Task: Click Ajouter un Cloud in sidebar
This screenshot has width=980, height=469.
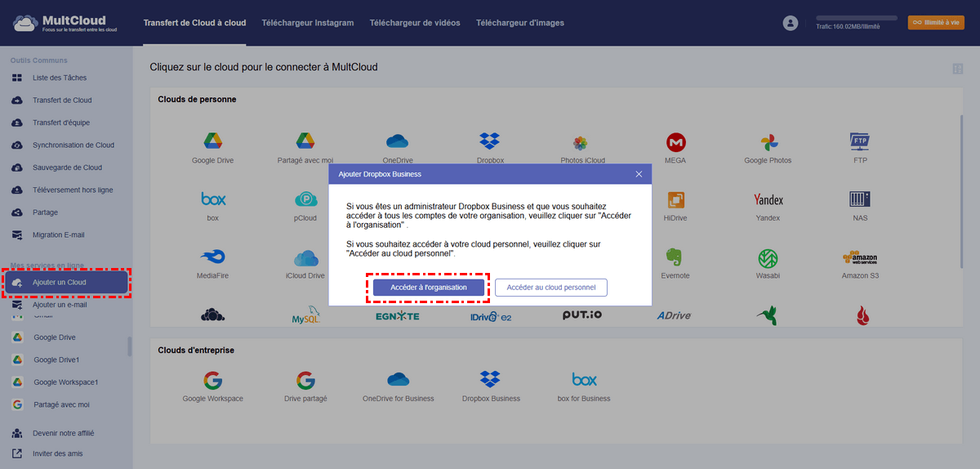Action: click(66, 283)
